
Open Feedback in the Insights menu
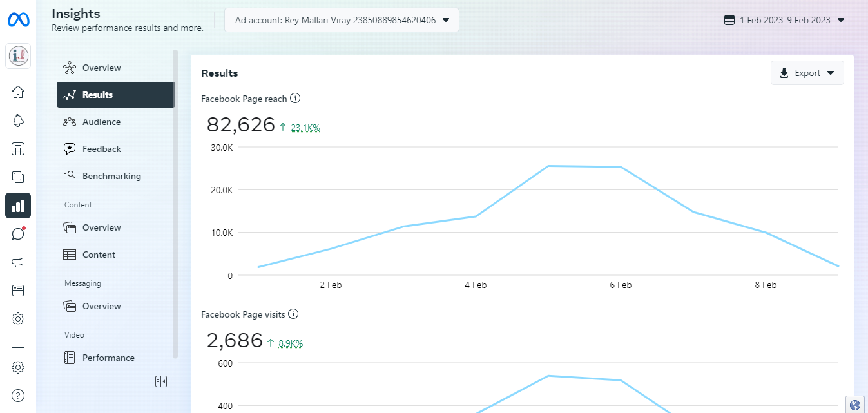tap(101, 149)
